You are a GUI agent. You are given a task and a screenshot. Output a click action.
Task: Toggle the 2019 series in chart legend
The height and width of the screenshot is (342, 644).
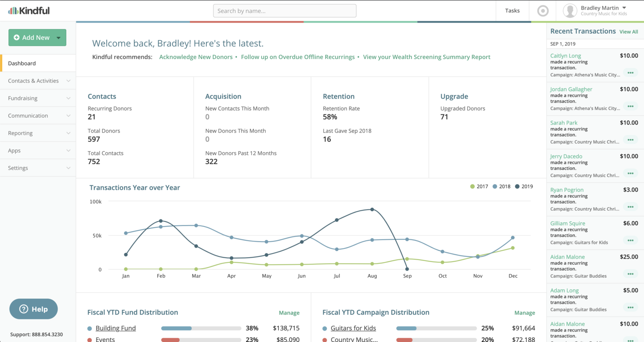[524, 186]
